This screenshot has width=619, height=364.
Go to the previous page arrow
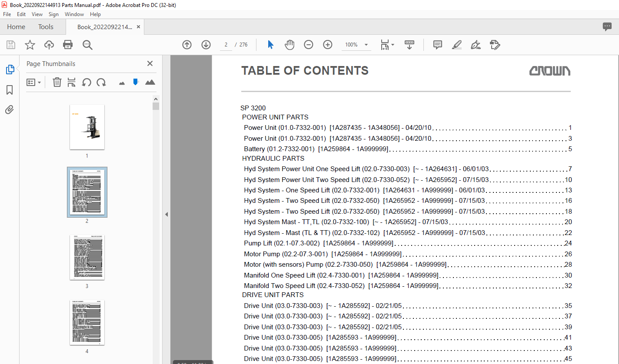tap(187, 45)
